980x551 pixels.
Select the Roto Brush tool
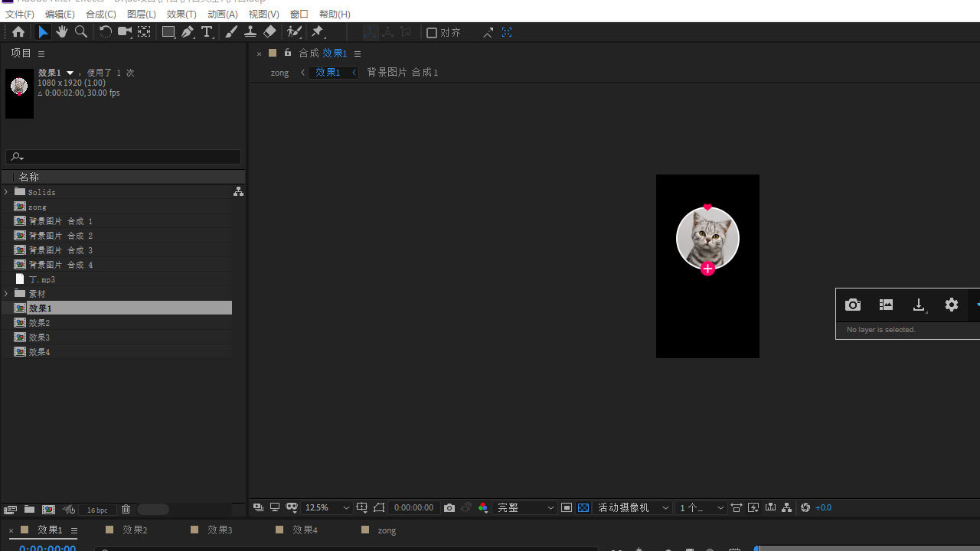point(294,32)
